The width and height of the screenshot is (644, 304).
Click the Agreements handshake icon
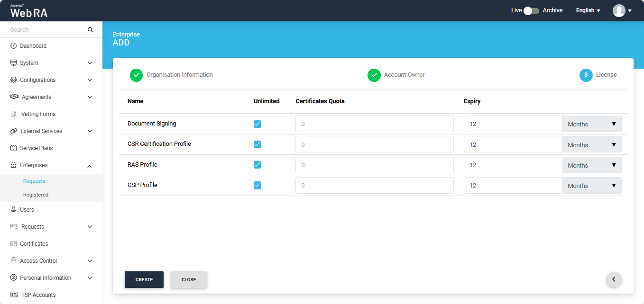14,97
